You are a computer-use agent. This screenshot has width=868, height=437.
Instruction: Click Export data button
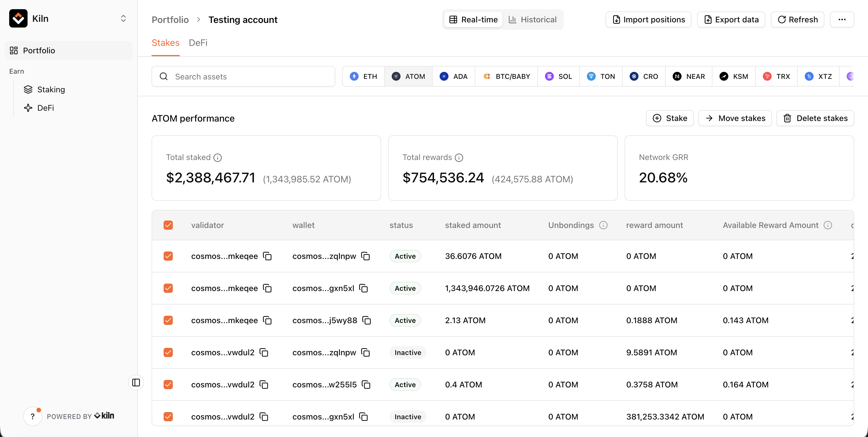pos(731,19)
